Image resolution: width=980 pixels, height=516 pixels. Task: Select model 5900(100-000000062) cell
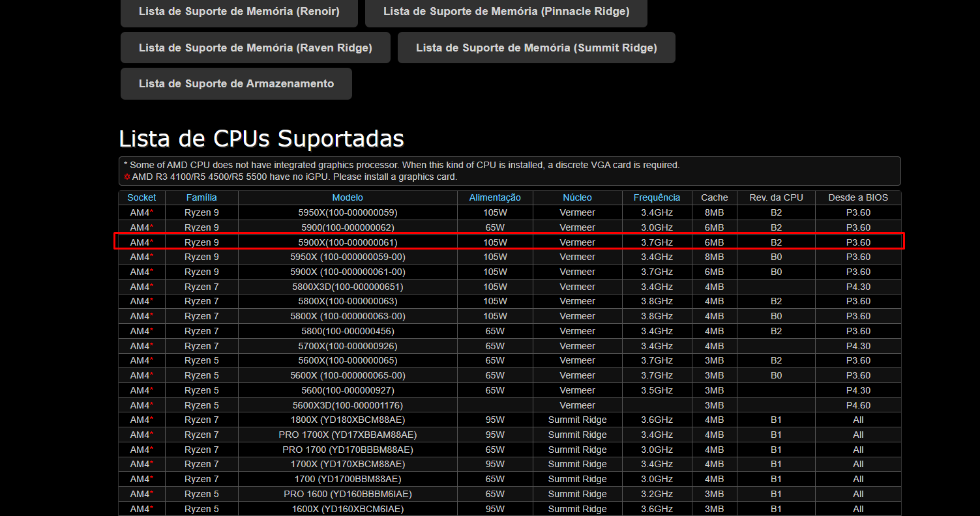[348, 227]
